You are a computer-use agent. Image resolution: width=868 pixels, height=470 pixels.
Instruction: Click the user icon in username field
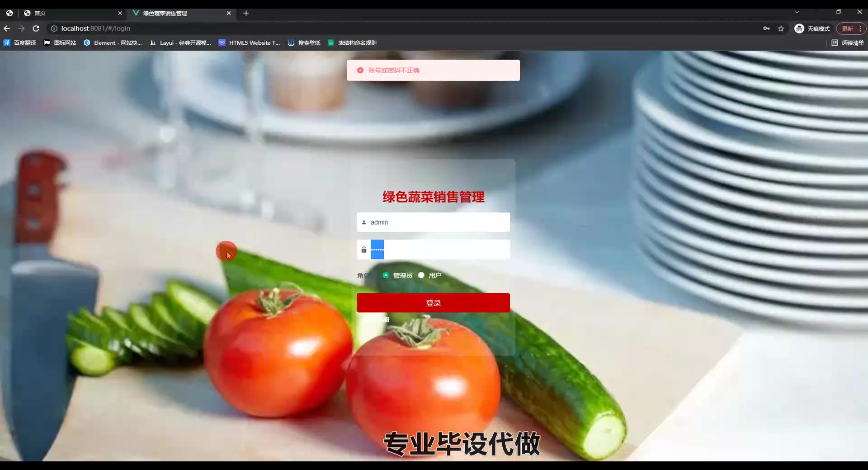pos(364,222)
